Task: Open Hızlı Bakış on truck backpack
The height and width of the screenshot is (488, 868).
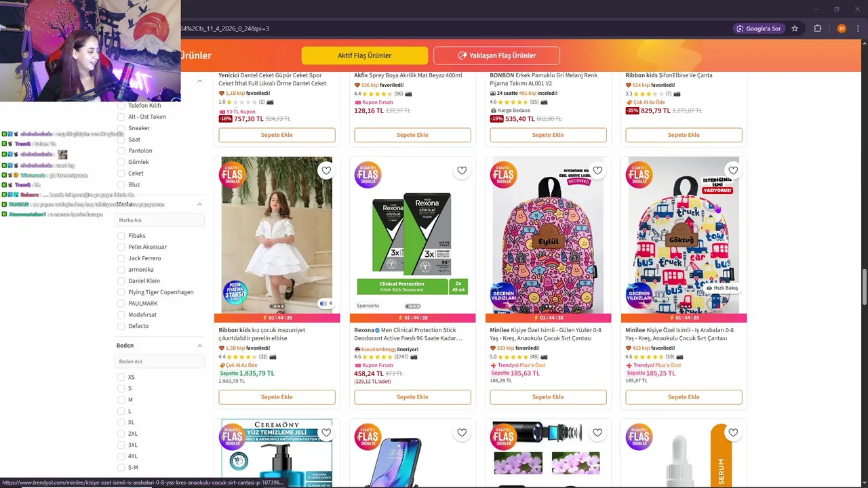Action: point(722,288)
